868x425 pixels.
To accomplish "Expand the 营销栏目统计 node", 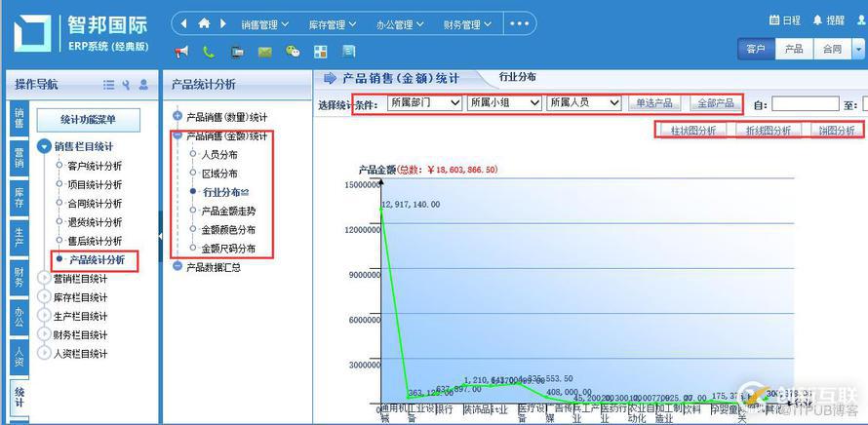I will pos(44,279).
